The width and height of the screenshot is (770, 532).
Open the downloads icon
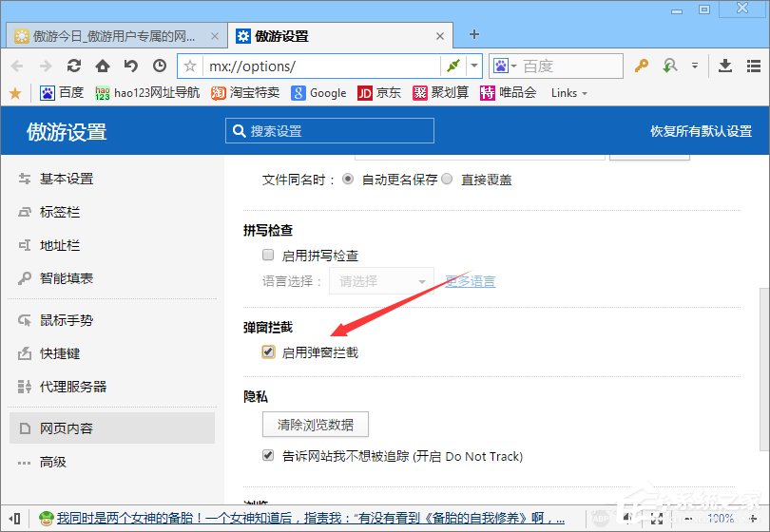725,66
